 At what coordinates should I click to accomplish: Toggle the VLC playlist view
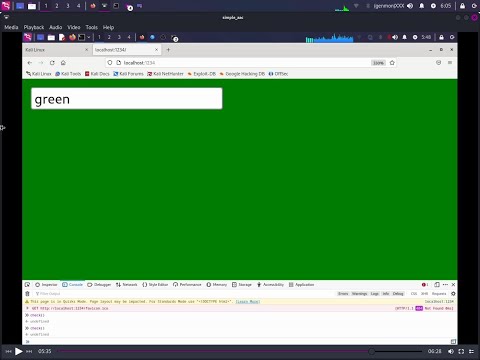pyautogui.click(x=471, y=351)
